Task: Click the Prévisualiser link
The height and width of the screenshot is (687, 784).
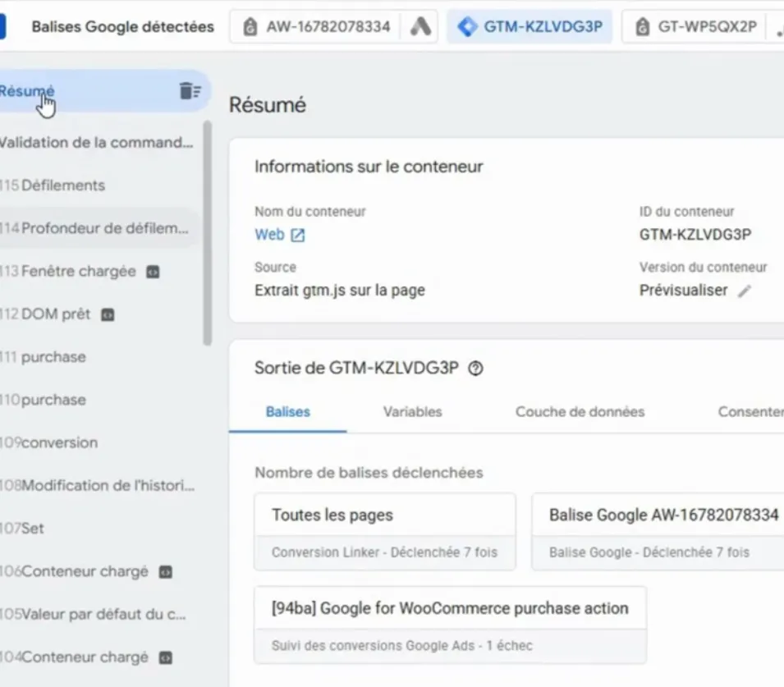Action: pos(683,290)
